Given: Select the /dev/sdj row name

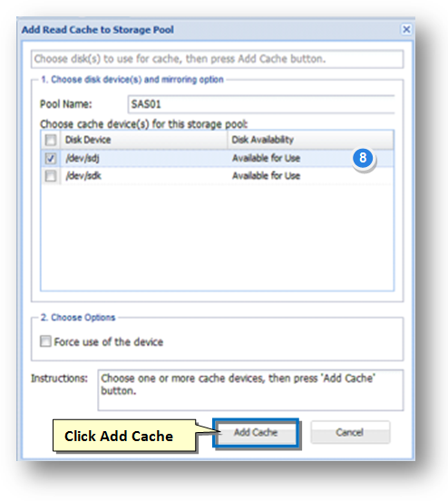Looking at the screenshot, I should (x=83, y=158).
